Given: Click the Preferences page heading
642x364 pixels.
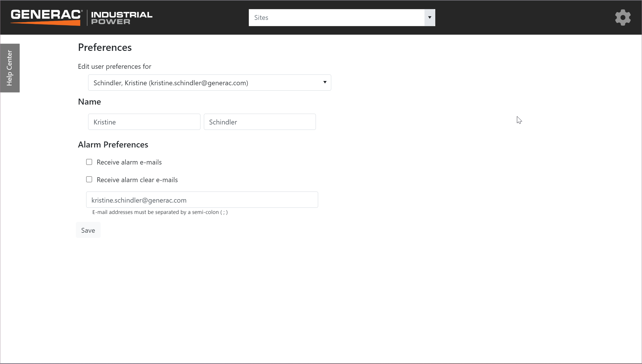Looking at the screenshot, I should pos(105,47).
